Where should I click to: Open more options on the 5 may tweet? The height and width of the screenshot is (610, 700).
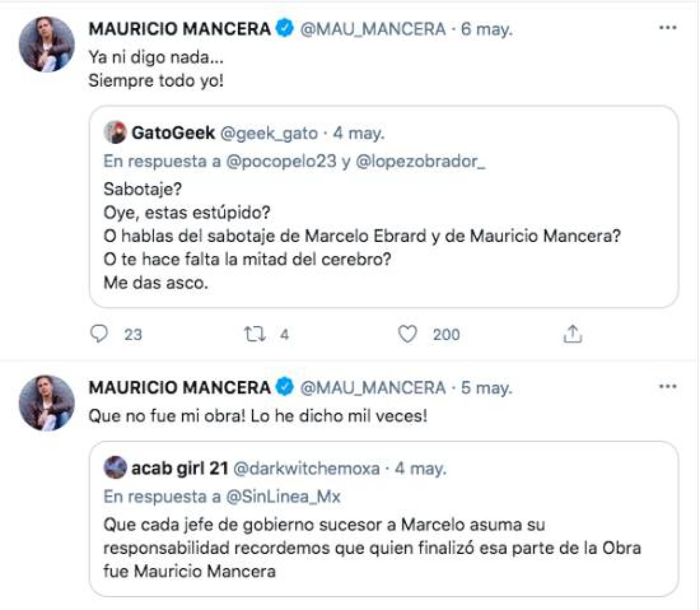667,386
